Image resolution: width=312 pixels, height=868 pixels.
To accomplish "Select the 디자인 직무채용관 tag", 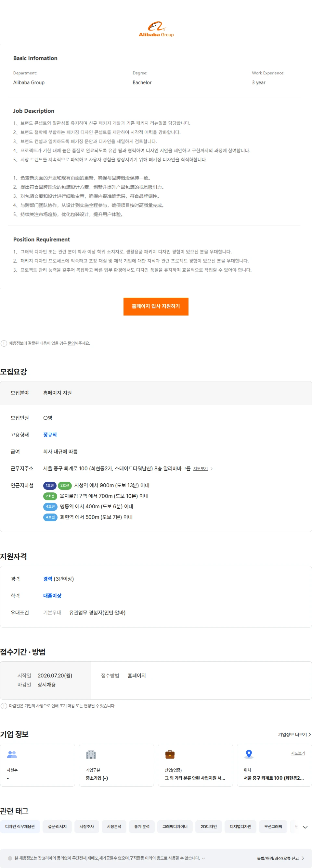I will tap(20, 826).
